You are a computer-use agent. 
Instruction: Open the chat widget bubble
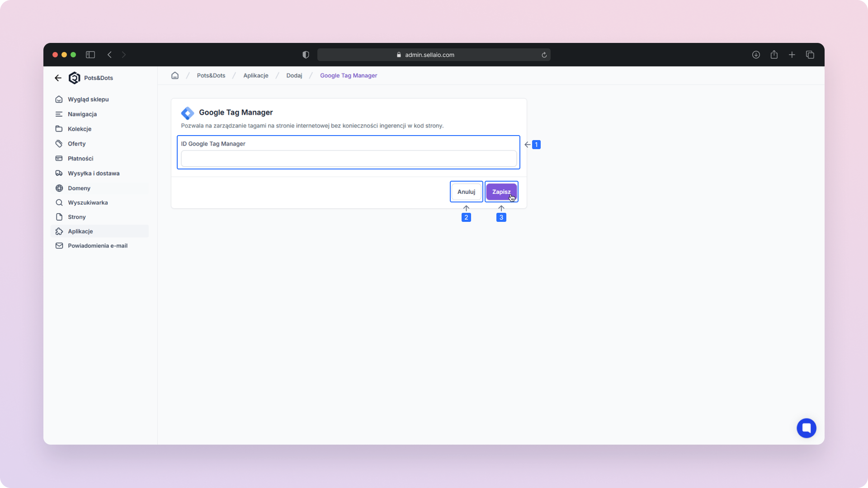click(806, 428)
